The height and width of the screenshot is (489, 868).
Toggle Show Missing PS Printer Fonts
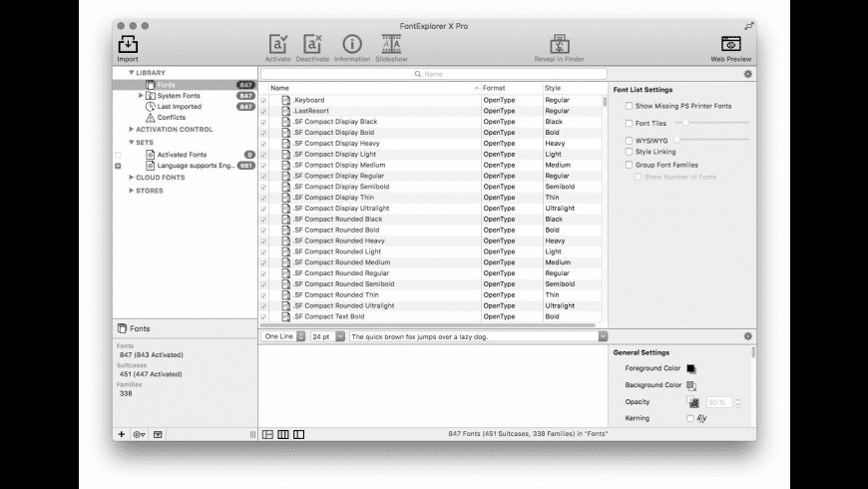click(x=629, y=106)
